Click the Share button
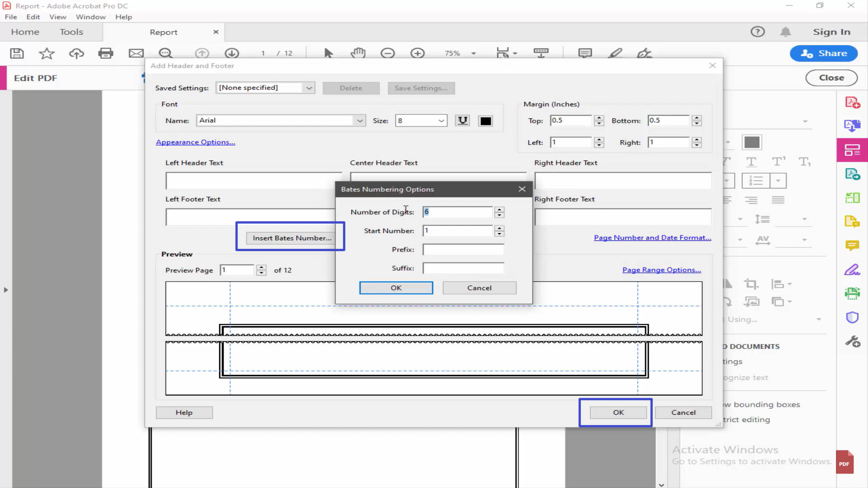Viewport: 868px width, 488px height. tap(824, 53)
